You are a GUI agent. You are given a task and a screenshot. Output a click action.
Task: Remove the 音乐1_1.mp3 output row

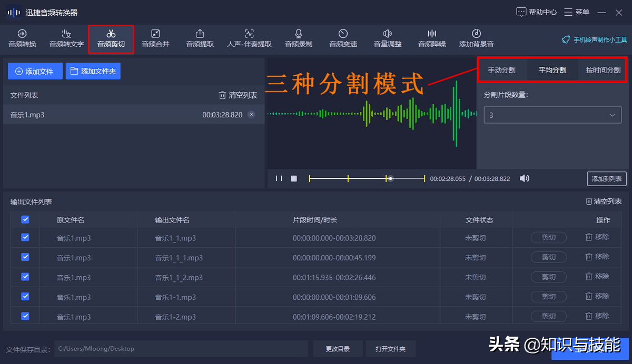coord(597,237)
